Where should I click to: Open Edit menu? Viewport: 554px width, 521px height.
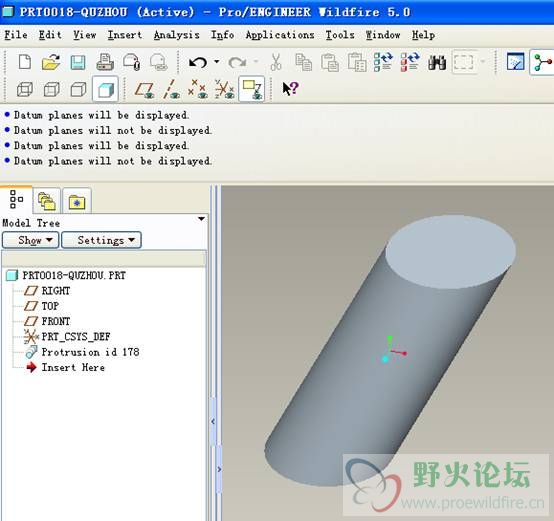[x=50, y=35]
